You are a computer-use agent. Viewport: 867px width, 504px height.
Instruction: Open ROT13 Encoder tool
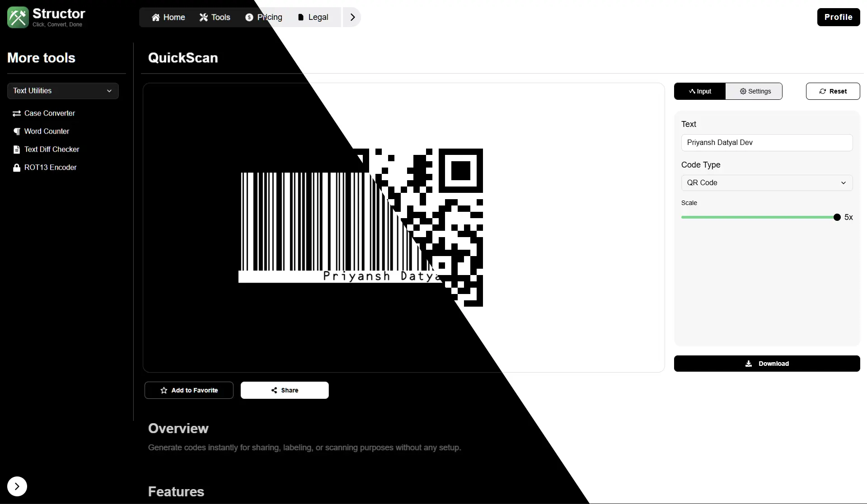tap(50, 168)
